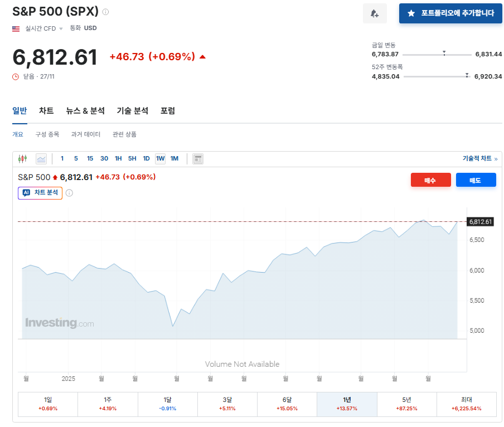Click the red 매수 button
This screenshot has width=504, height=427.
tap(431, 180)
